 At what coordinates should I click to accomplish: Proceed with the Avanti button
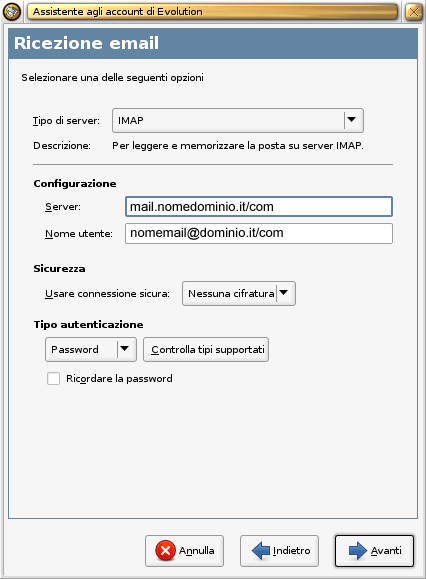click(x=374, y=551)
